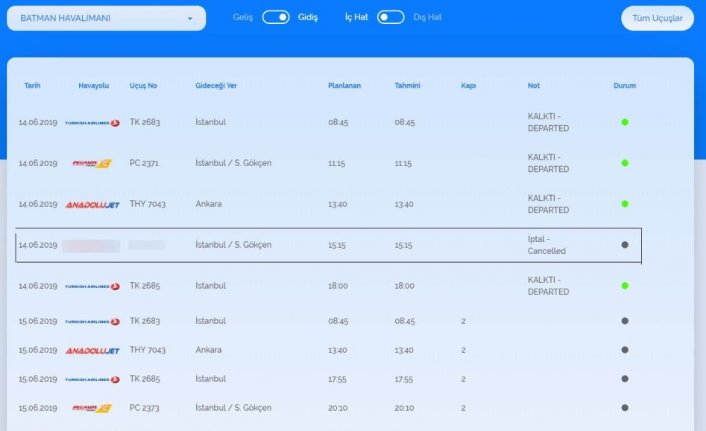Click the Tüm Uçuşlar button
This screenshot has width=706, height=431.
pos(657,18)
